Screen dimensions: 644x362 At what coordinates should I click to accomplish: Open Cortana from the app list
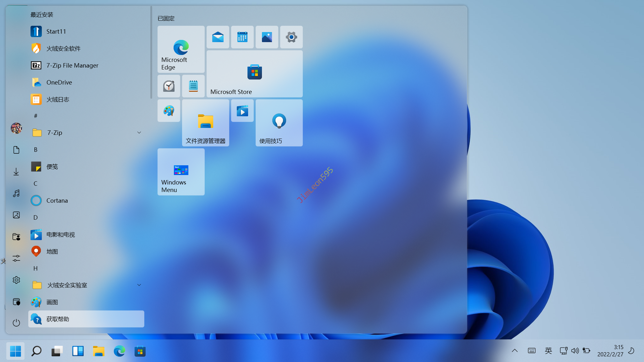(x=57, y=200)
